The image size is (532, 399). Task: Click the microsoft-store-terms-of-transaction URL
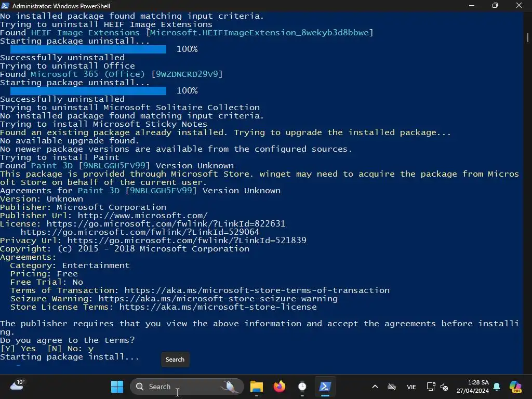[257, 290]
